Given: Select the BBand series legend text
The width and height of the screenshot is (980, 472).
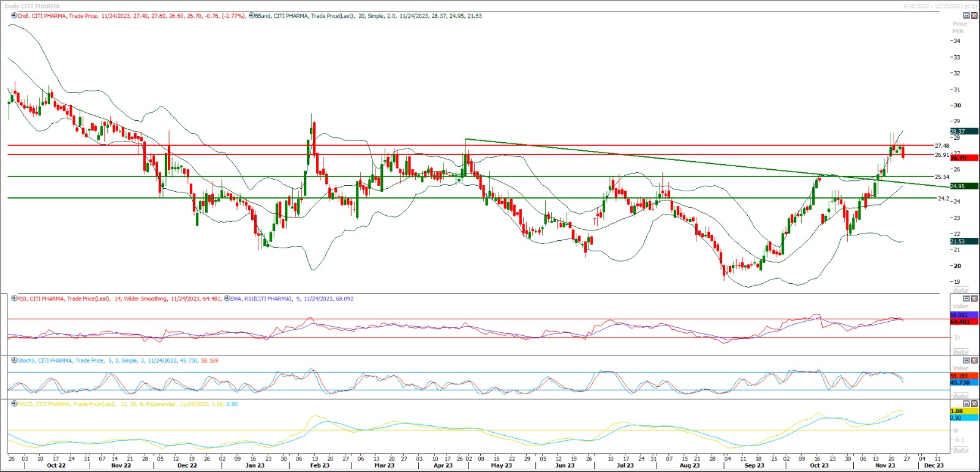Looking at the screenshot, I should coord(367,16).
